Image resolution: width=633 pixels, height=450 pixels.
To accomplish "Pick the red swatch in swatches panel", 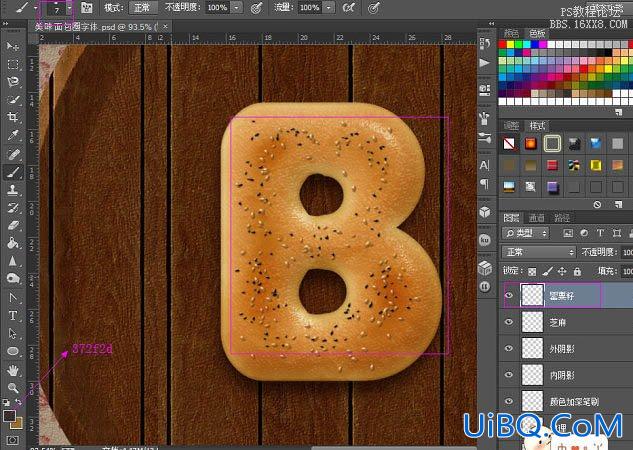I will 503,44.
